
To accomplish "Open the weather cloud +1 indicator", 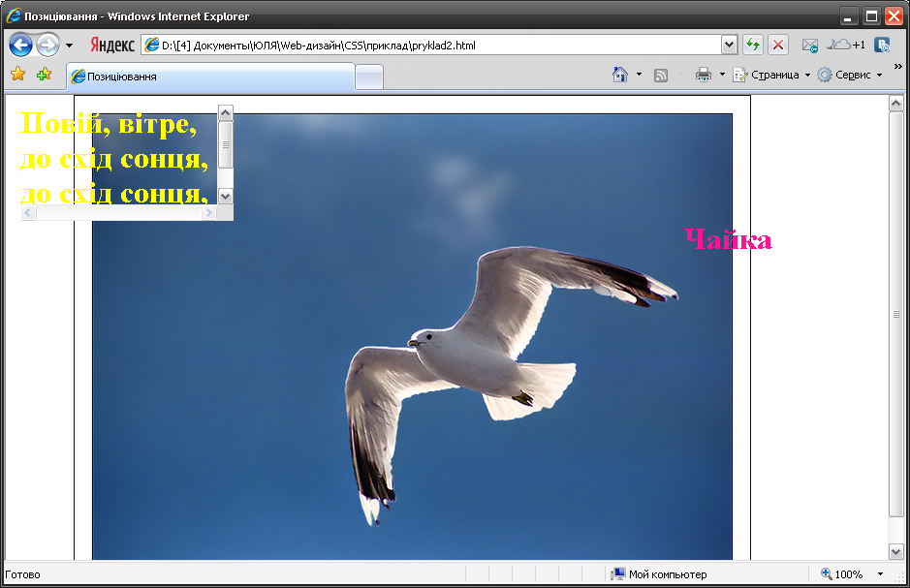I will [x=846, y=45].
